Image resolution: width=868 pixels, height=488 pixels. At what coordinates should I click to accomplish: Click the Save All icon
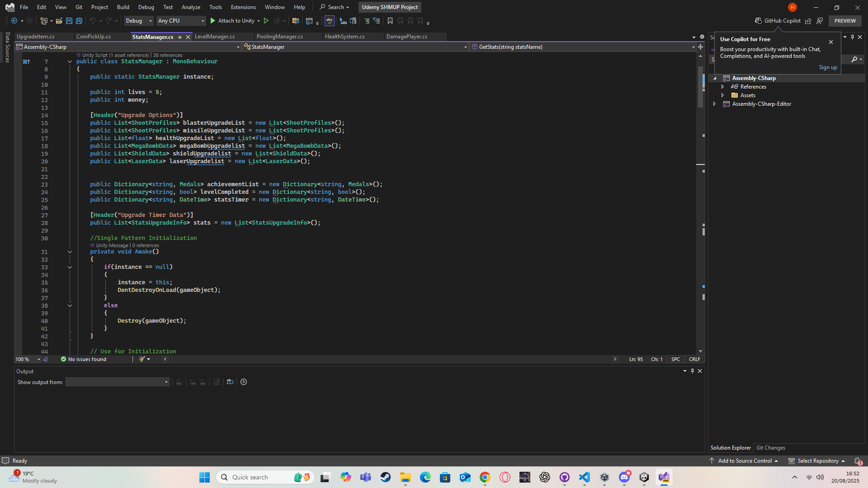pos(79,21)
